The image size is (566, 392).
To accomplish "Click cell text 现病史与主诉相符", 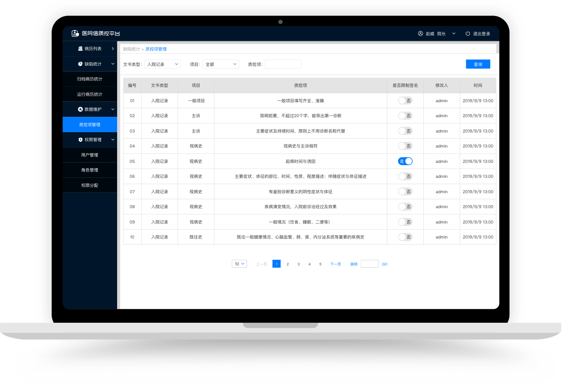I will pos(301,146).
